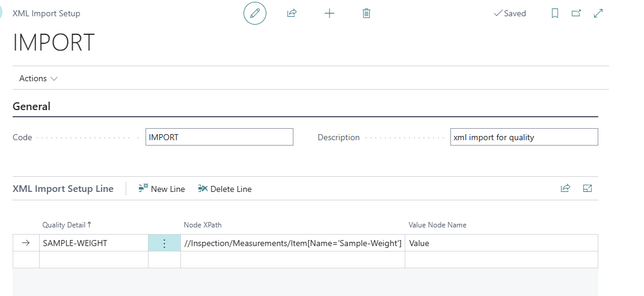This screenshot has height=296, width=644.
Task: Edit the Description input field
Action: point(524,137)
